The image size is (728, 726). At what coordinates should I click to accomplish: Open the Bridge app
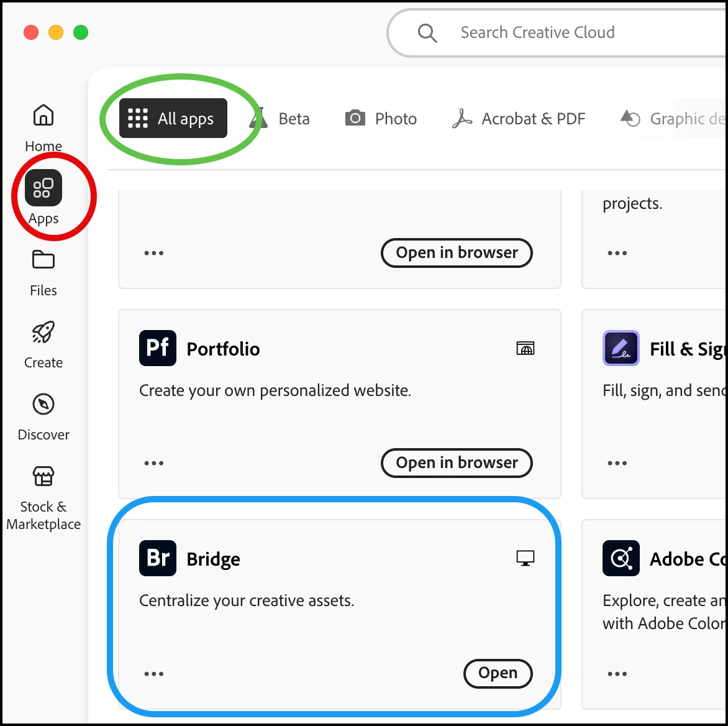click(498, 673)
